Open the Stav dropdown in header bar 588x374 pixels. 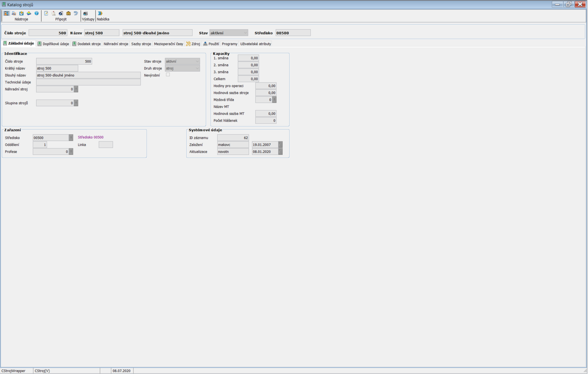[x=245, y=33]
